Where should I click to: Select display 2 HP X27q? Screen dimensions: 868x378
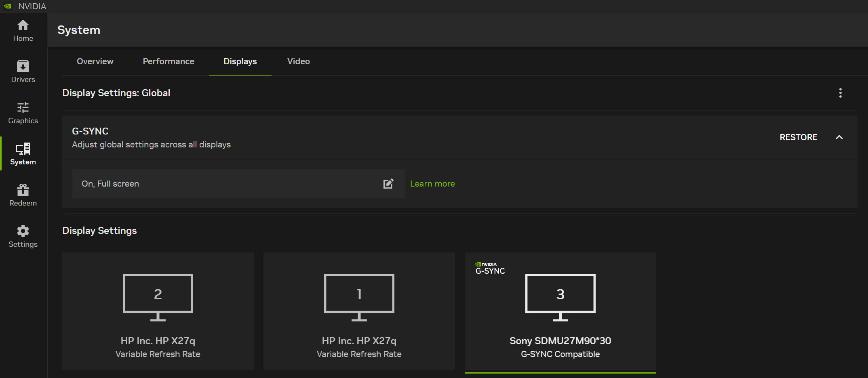158,311
